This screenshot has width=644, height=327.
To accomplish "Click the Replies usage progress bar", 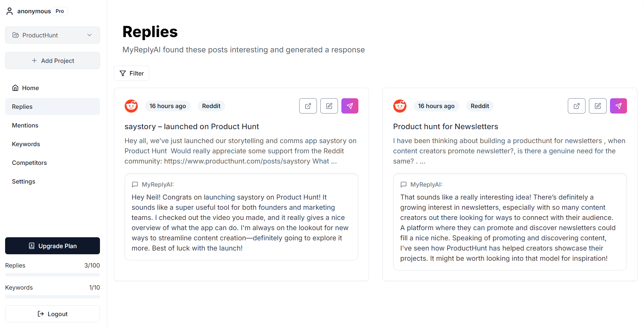I will [x=52, y=275].
